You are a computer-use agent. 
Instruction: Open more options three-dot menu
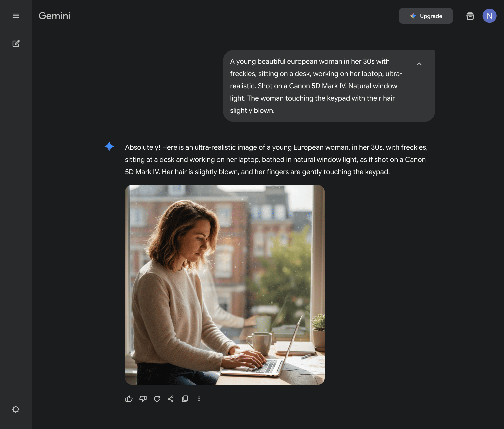(x=199, y=399)
